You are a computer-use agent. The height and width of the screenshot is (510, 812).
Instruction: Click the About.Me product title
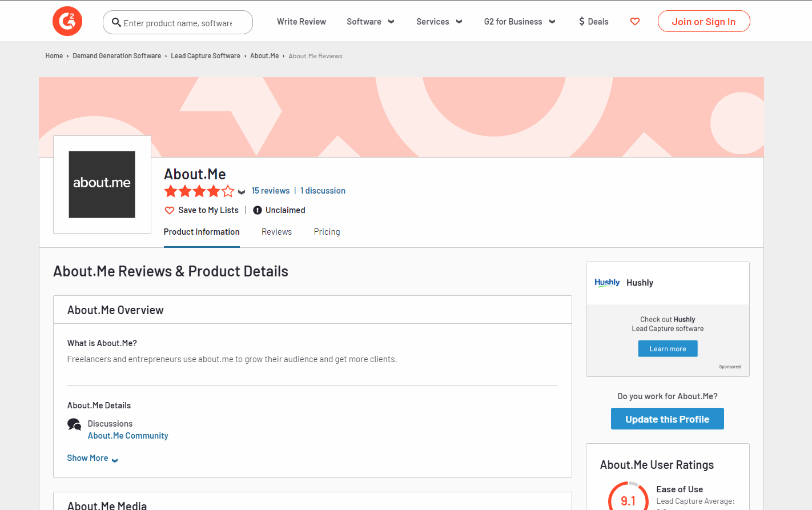tap(195, 174)
